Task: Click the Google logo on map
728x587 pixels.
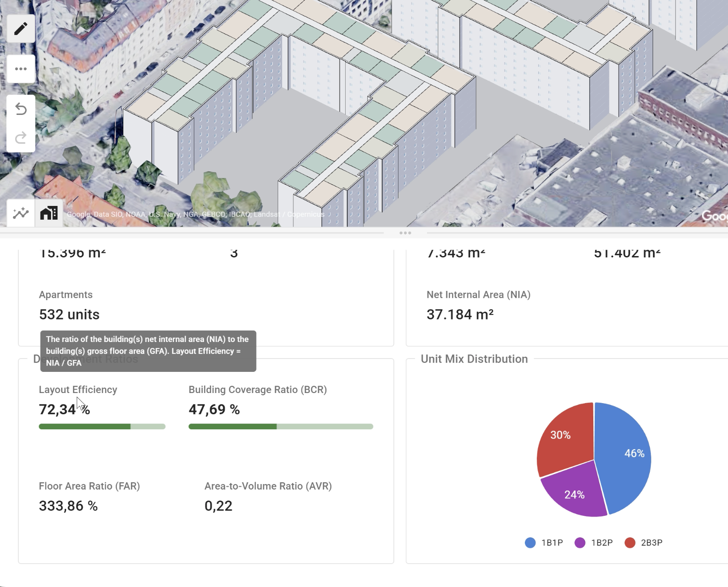Action: [714, 216]
